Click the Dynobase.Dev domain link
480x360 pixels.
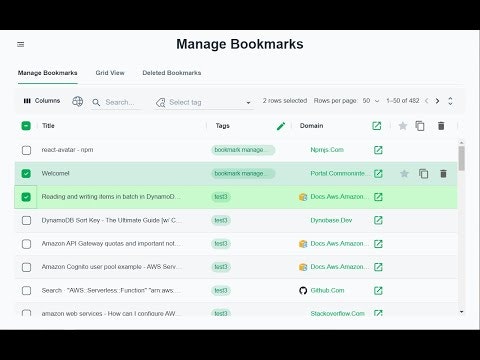click(x=331, y=220)
